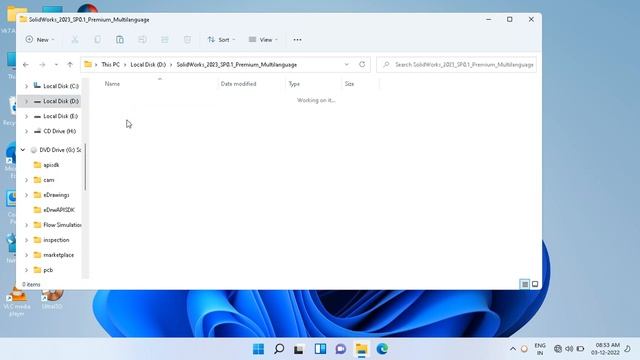Select the Flow Simulation folder
This screenshot has width=640, height=360.
(62, 225)
